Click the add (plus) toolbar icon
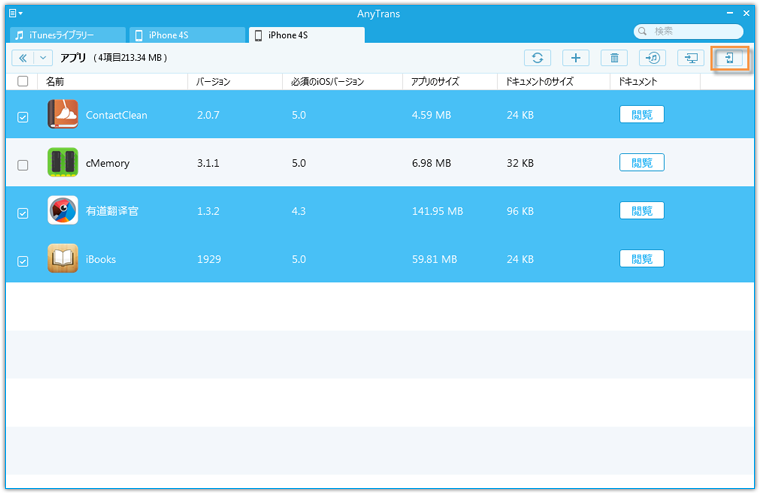 coord(575,58)
